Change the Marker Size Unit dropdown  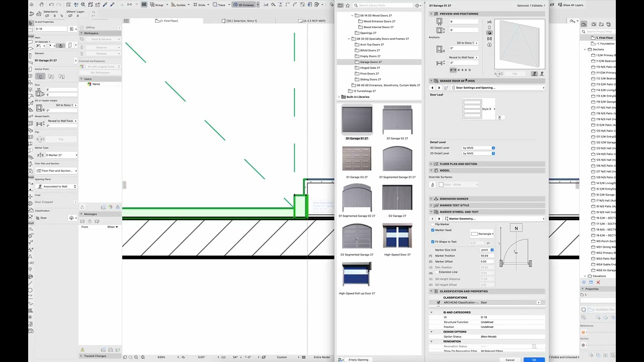pyautogui.click(x=487, y=250)
